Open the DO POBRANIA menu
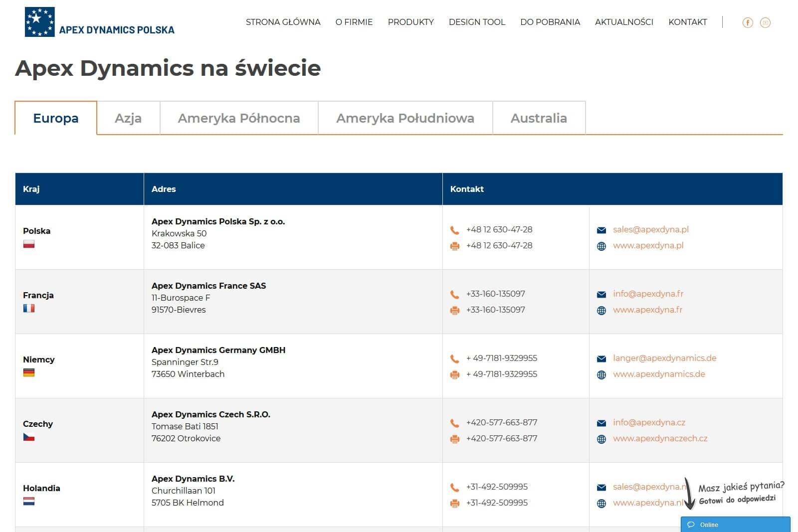This screenshot has height=532, width=798. coord(550,22)
